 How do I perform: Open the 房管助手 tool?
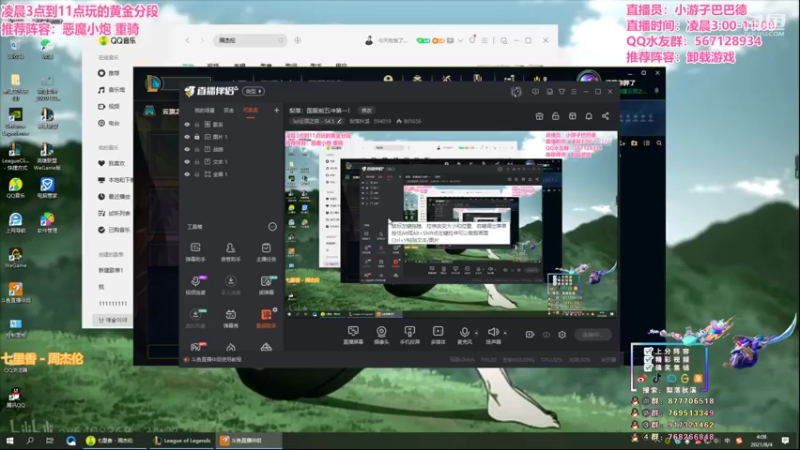[x=231, y=252]
